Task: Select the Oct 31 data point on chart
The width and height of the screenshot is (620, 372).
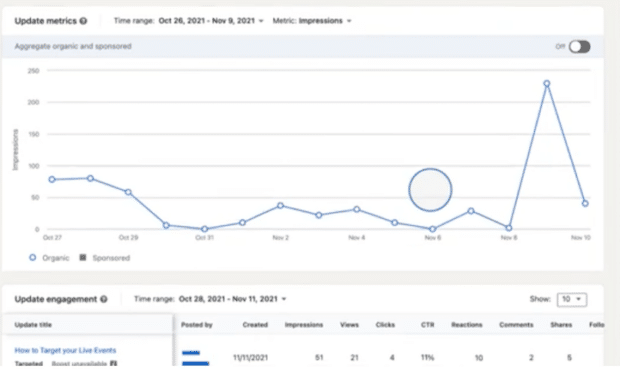Action: (204, 229)
